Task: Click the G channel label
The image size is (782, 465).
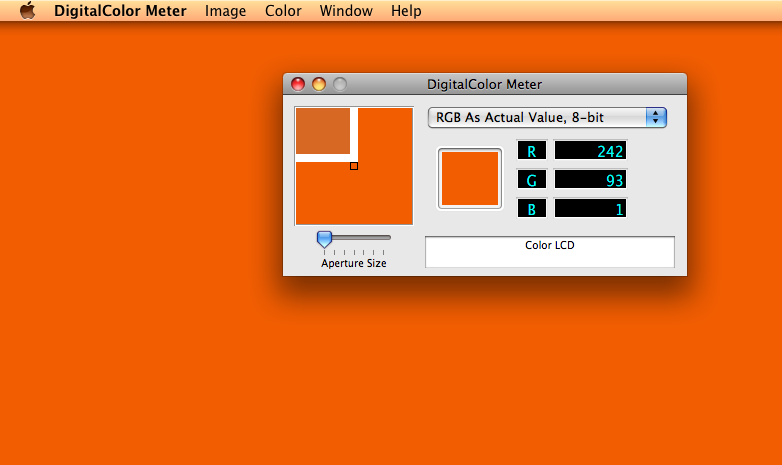Action: [x=532, y=180]
